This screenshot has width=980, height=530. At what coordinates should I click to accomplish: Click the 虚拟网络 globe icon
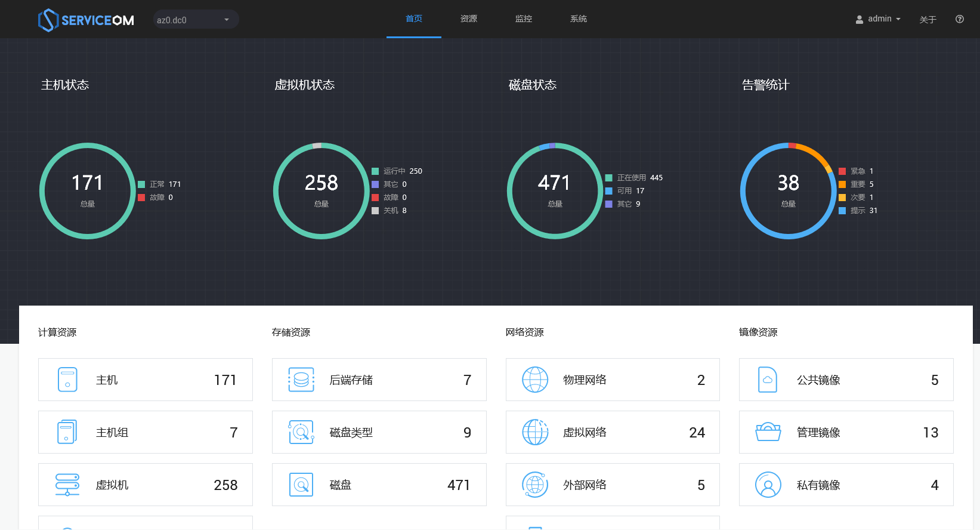[x=535, y=432]
